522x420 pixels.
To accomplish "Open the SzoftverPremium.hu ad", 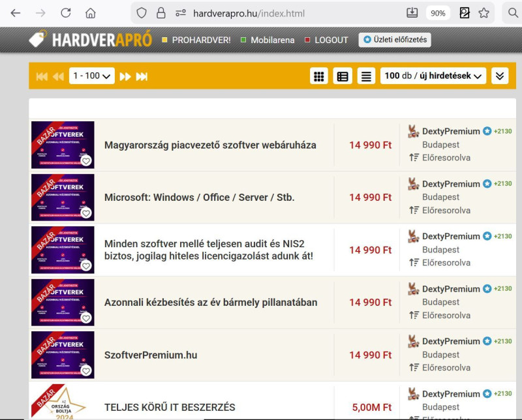I will click(x=151, y=355).
